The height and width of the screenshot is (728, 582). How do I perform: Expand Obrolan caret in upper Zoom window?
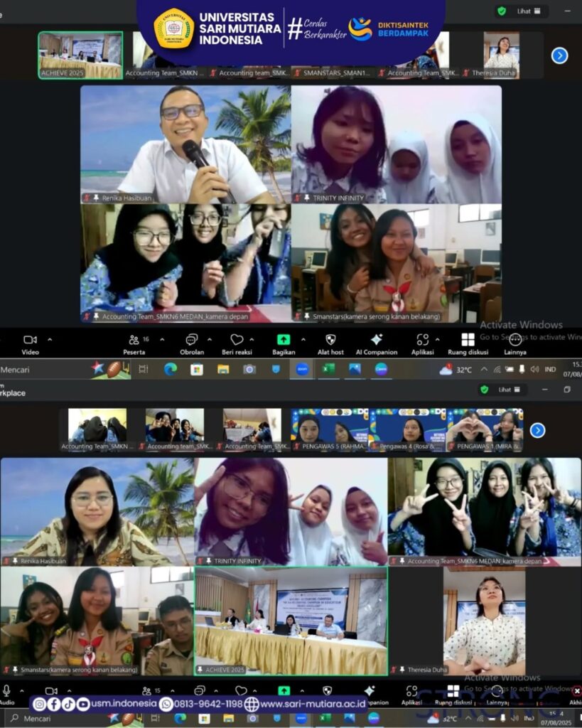coord(210,339)
